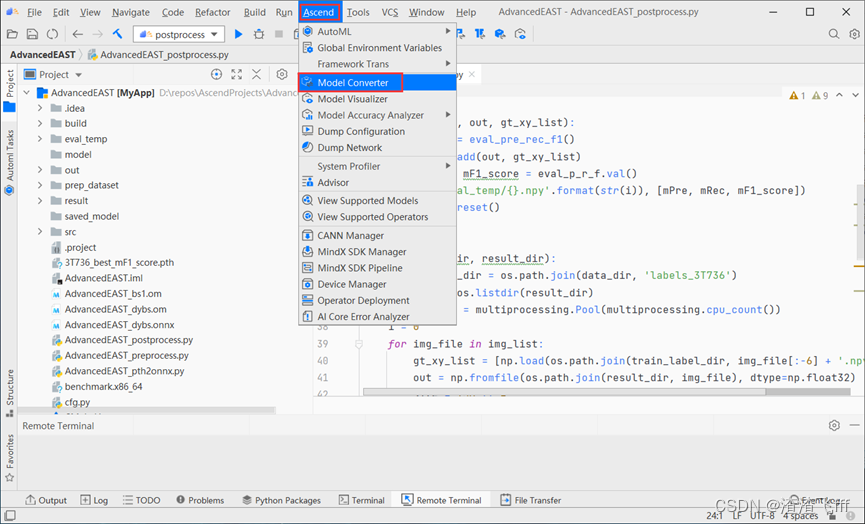The image size is (865, 524).
Task: Select AdvancedEAST_preprocess.py in project tree
Action: [x=126, y=356]
